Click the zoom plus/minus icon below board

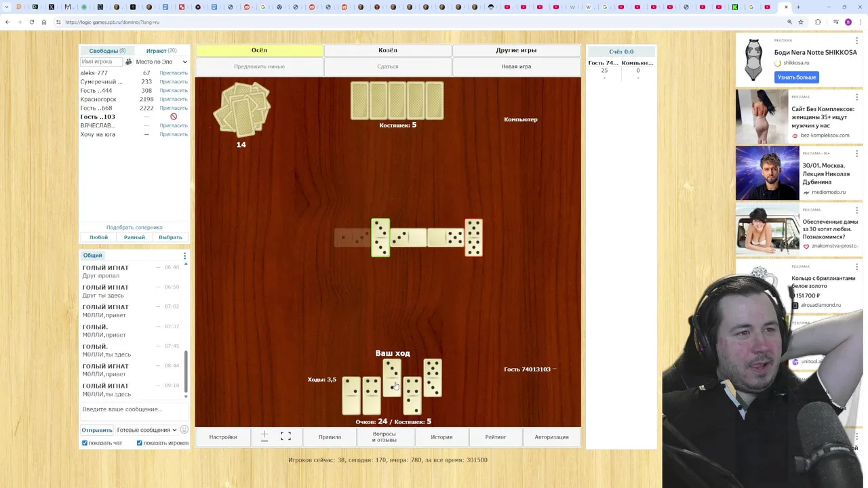pyautogui.click(x=264, y=436)
